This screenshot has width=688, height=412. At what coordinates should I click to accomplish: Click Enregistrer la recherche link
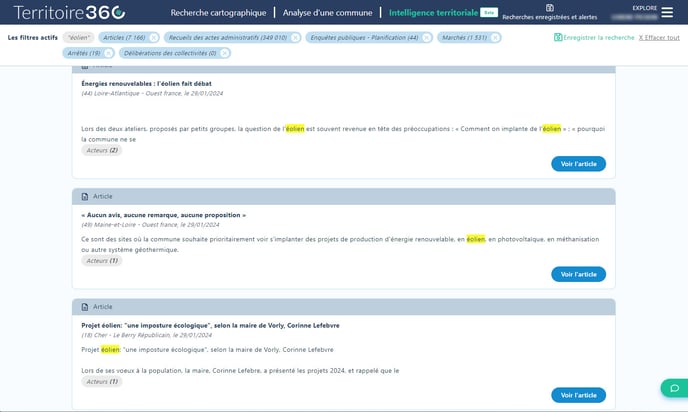pos(598,37)
